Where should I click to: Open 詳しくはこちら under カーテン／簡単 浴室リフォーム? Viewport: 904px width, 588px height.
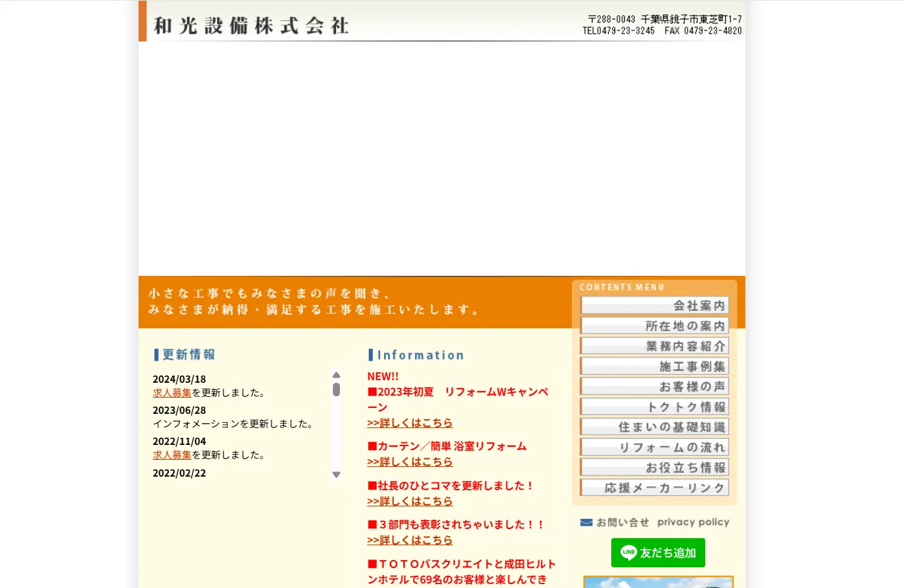coord(410,462)
